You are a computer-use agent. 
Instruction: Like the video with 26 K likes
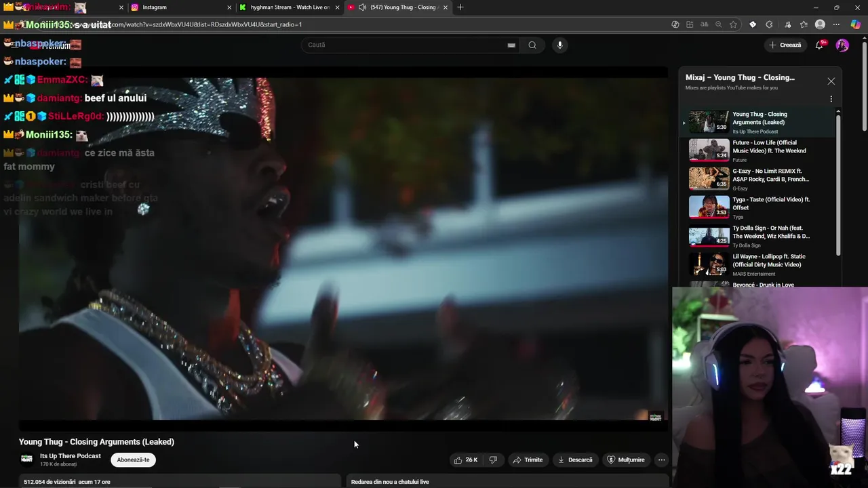coord(466,460)
